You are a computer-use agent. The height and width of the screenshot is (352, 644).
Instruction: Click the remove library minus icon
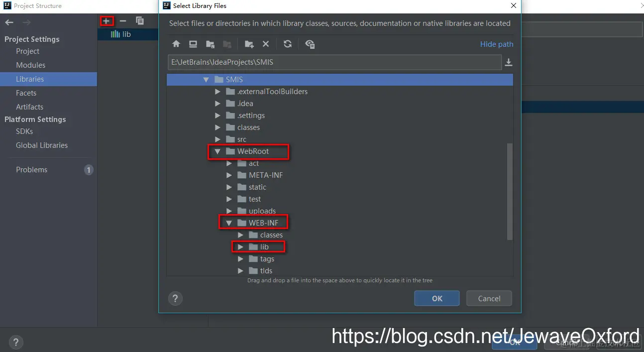coord(123,21)
